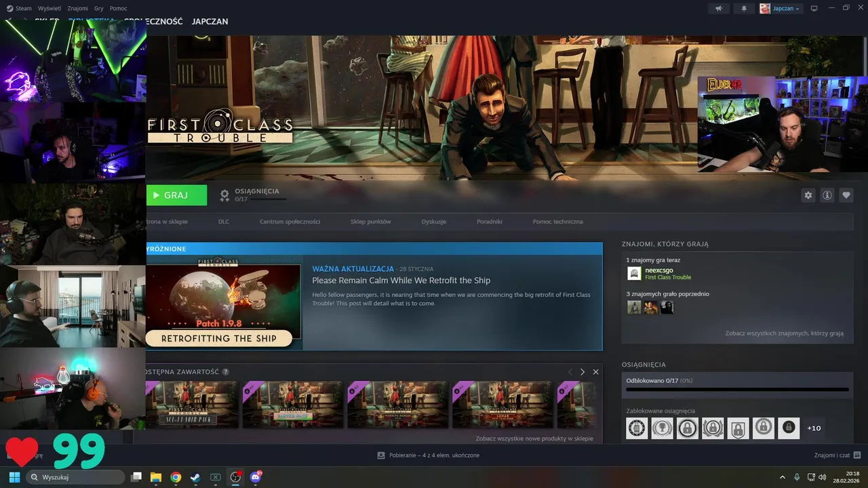Open the Poradniki tab
This screenshot has height=488, width=868.
tap(489, 222)
